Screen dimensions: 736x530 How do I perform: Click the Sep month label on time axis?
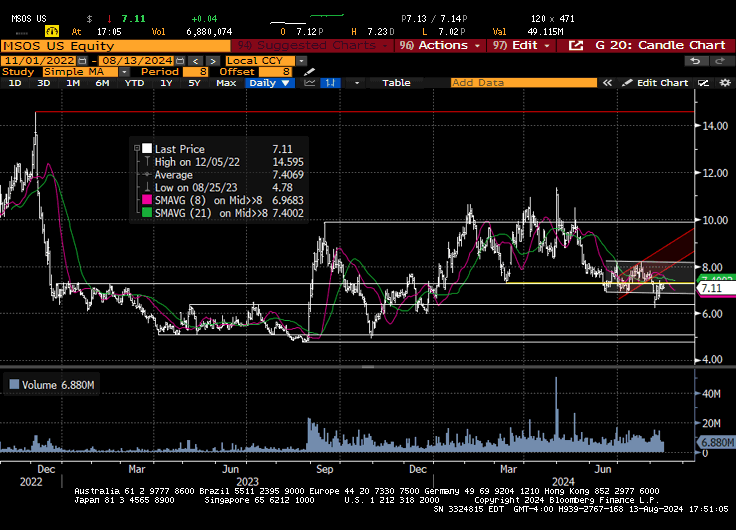point(324,469)
